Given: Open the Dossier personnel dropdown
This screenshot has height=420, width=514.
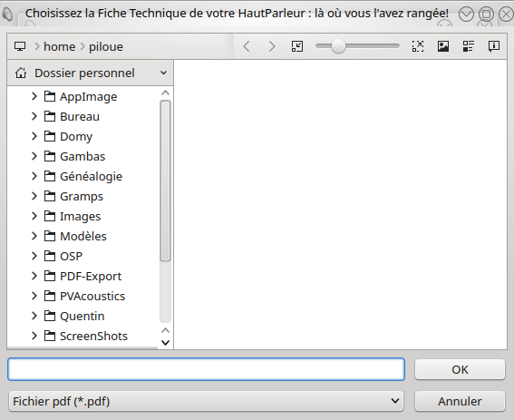Looking at the screenshot, I should [x=90, y=73].
